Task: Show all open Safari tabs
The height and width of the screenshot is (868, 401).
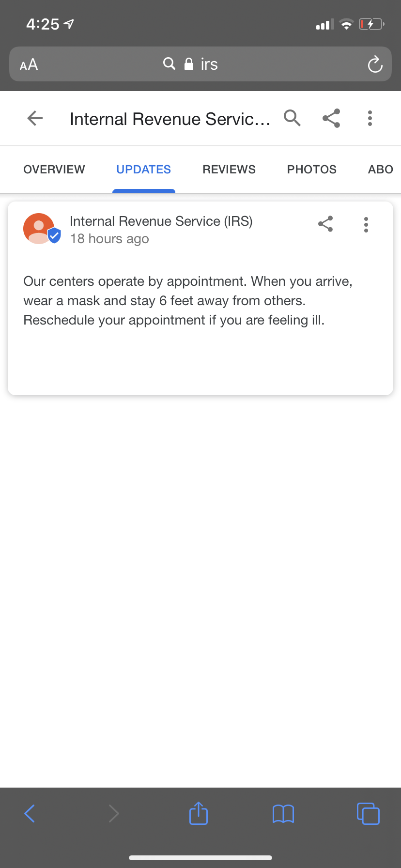Action: (368, 813)
